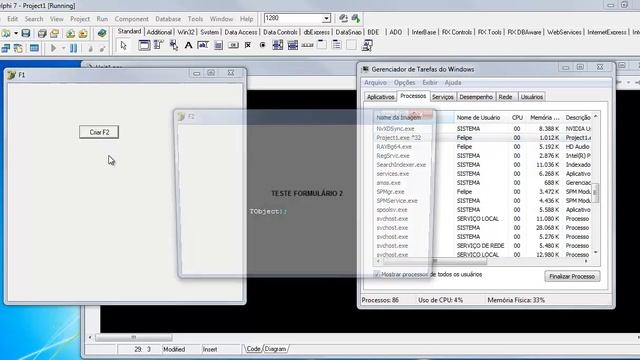
Task: Toggle 'Mostrar processos de todos os usuários' checkbox
Action: pyautogui.click(x=377, y=274)
